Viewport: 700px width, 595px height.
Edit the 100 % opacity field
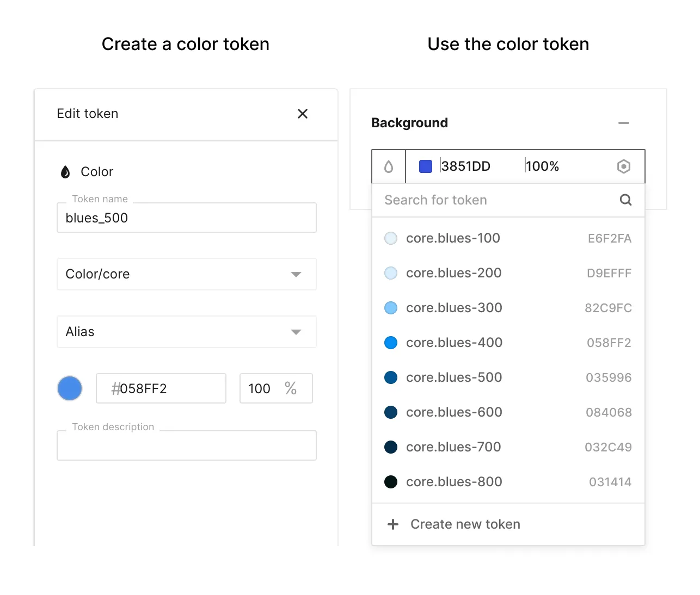pyautogui.click(x=276, y=388)
